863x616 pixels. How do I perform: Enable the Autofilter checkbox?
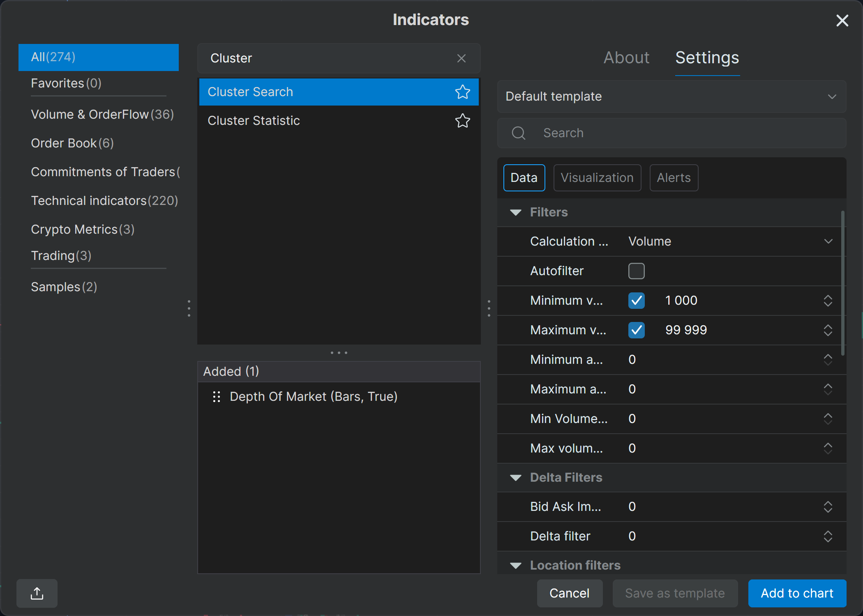click(636, 271)
